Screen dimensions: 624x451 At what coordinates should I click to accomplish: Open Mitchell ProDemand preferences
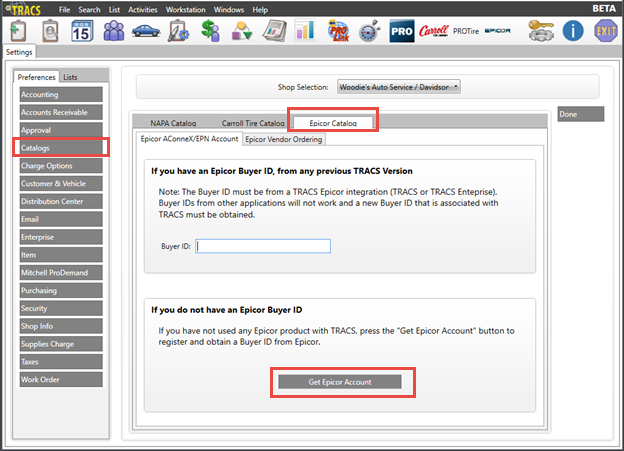pyautogui.click(x=61, y=273)
